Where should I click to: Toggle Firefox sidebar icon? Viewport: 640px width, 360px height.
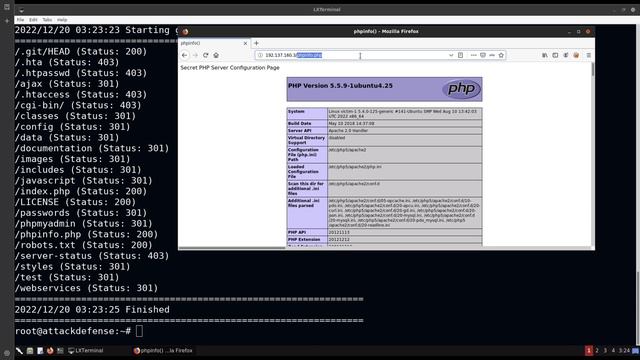(x=555, y=55)
